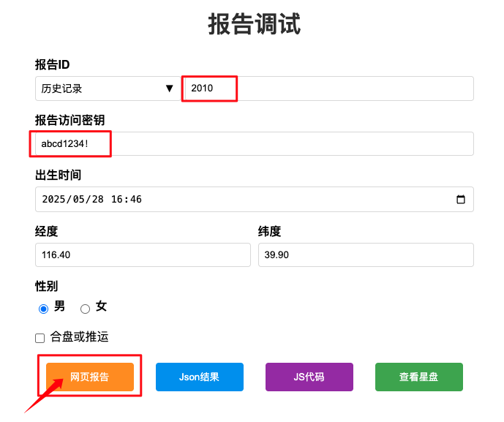Viewport: 504px width, 422px height.
Task: Focus the 报告访问密钥 input field
Action: (x=254, y=144)
